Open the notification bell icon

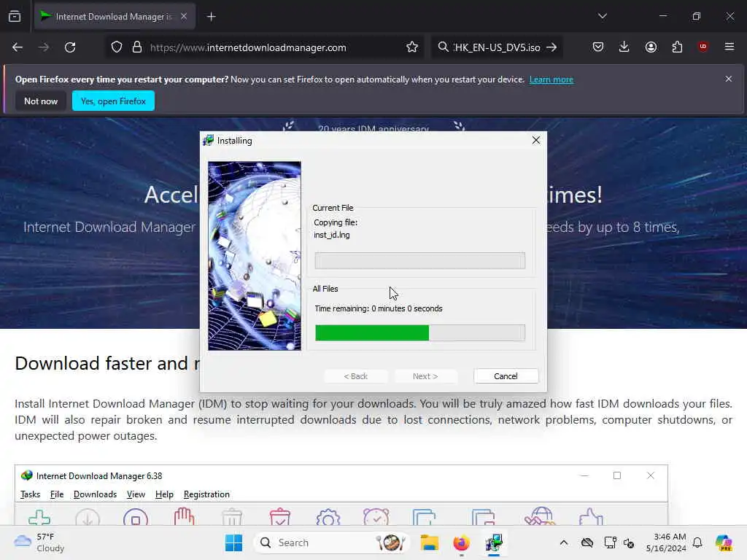697,542
